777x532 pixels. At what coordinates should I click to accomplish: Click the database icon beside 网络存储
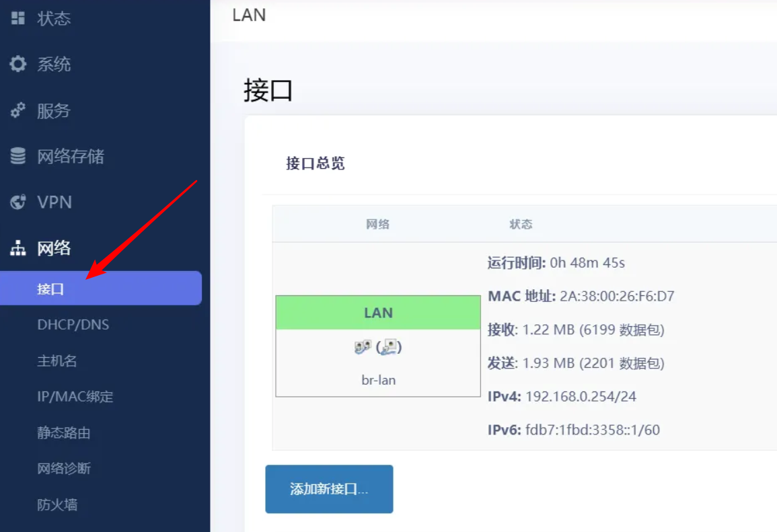tap(18, 157)
